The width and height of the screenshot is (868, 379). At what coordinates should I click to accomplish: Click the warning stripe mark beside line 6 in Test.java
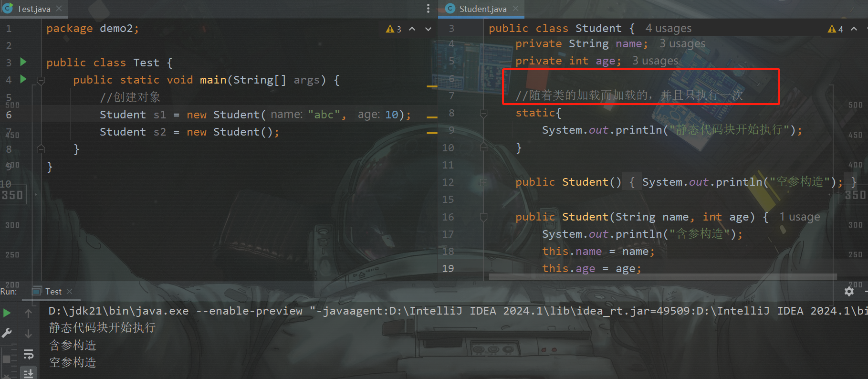pos(432,117)
